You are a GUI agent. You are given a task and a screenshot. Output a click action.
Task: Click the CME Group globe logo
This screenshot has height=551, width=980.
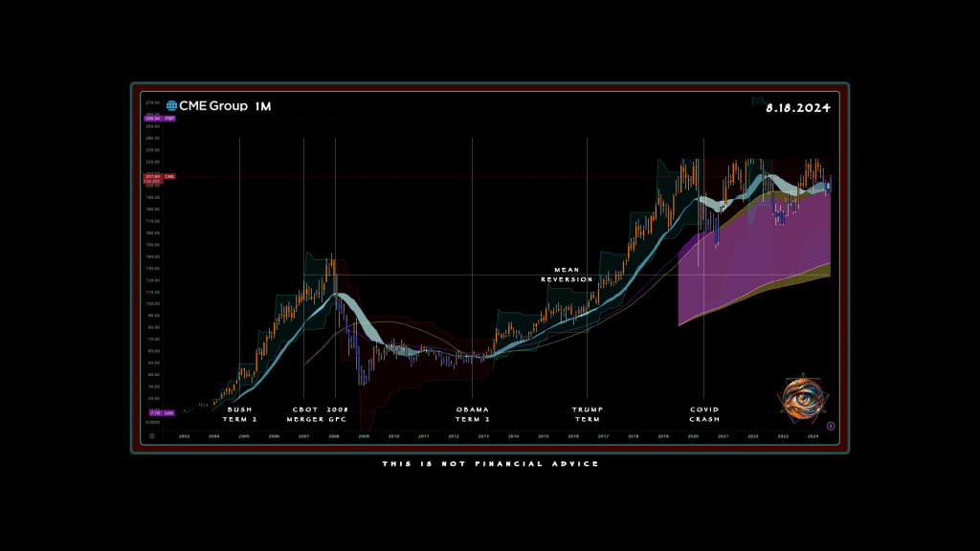tap(172, 106)
